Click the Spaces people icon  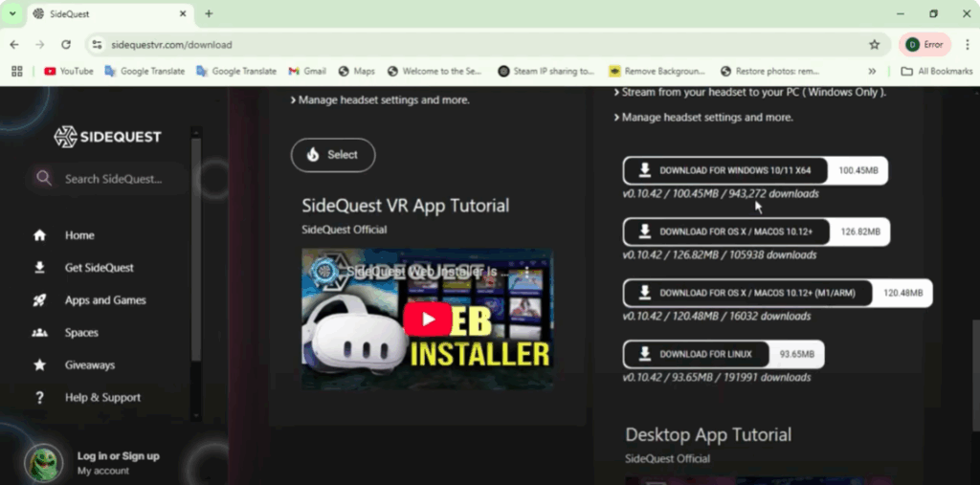39,333
